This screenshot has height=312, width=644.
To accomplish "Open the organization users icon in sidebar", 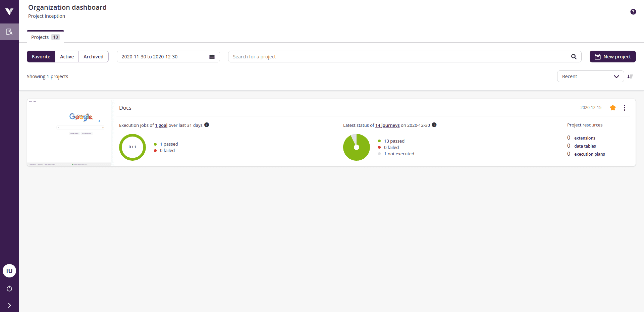I will click(x=9, y=32).
